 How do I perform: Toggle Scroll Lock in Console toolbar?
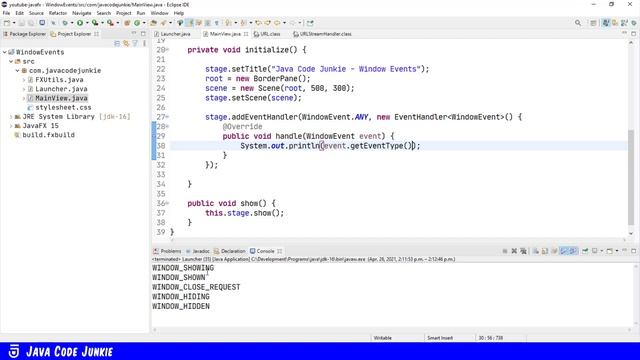tap(545, 251)
